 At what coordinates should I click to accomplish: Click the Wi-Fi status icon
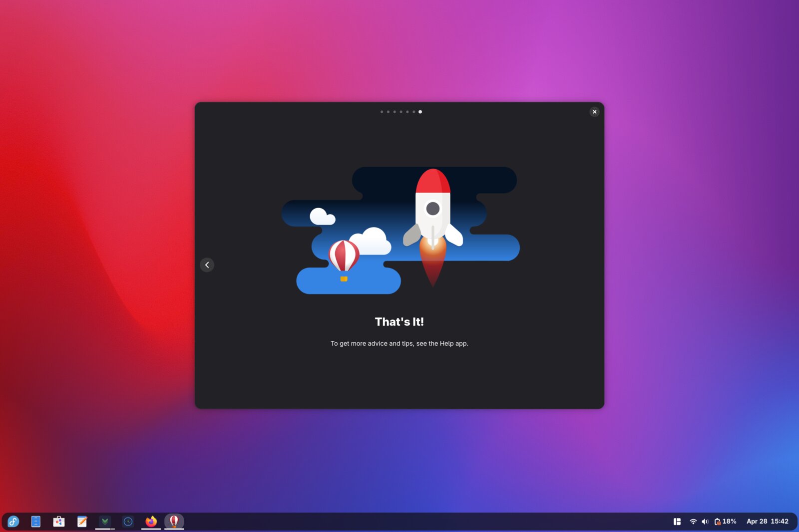693,521
